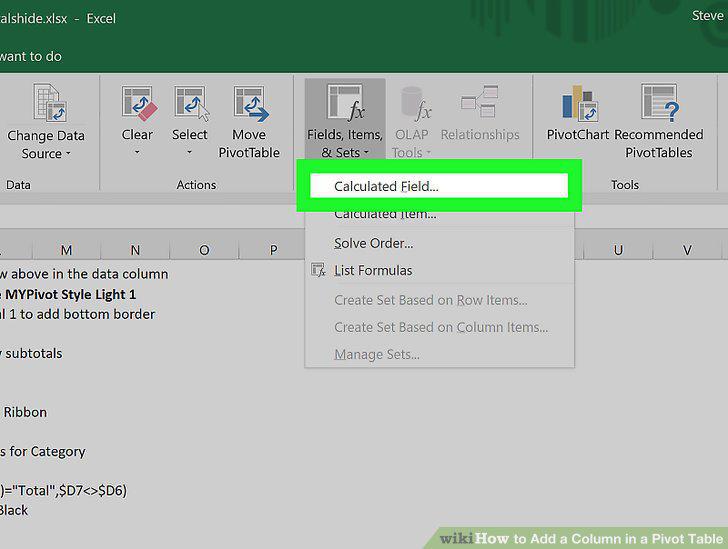
Task: Click the Move PivotTable icon
Action: (251, 103)
